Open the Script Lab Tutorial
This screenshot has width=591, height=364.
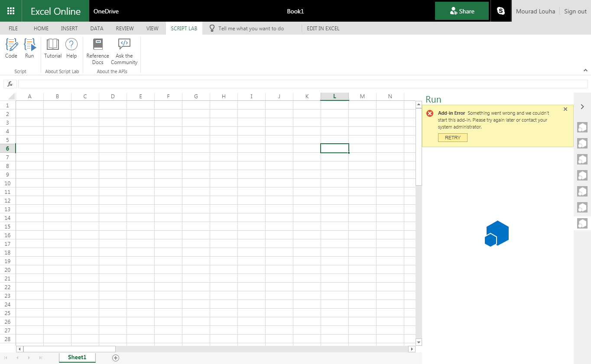pyautogui.click(x=52, y=48)
